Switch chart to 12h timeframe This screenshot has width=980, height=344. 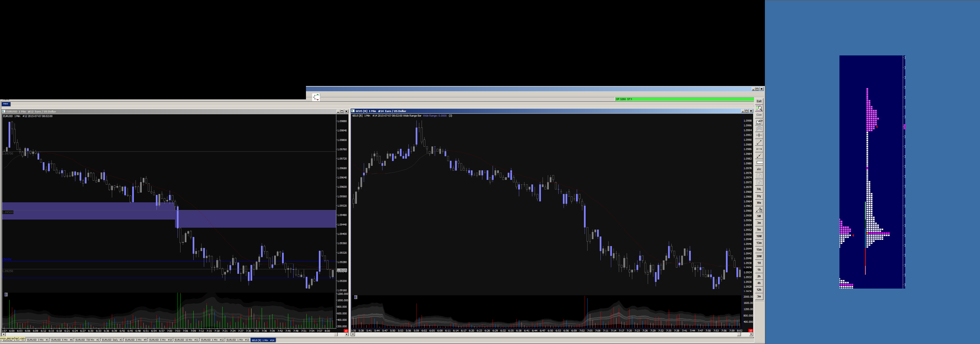(759, 290)
